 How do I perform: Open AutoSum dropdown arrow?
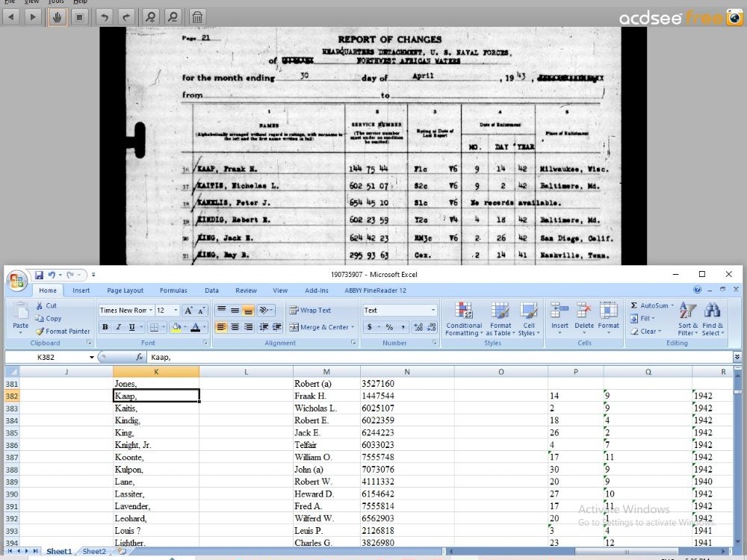[672, 305]
